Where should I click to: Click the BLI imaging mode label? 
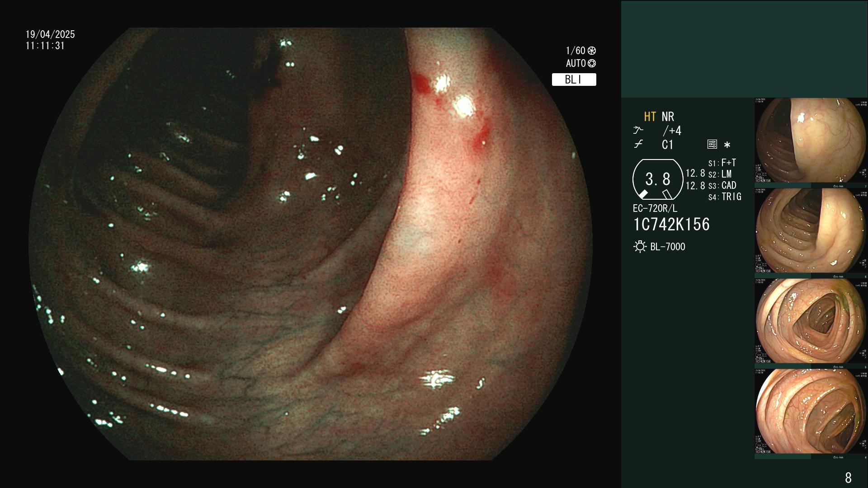point(574,80)
